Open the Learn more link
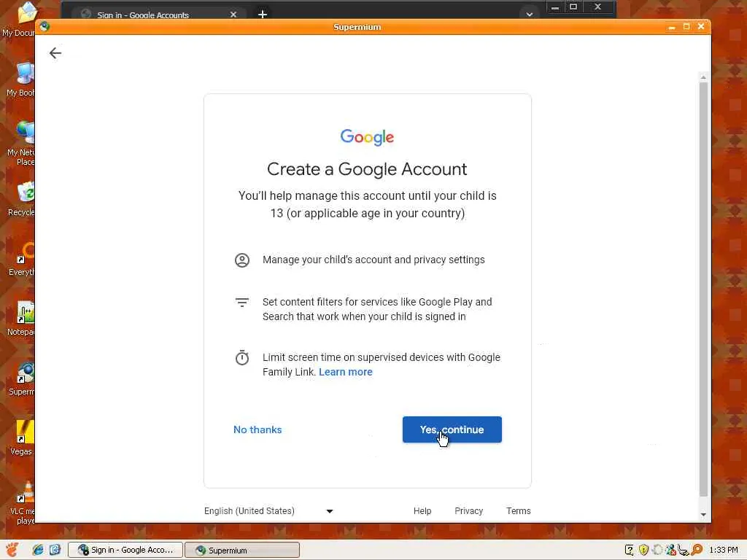 pyautogui.click(x=345, y=372)
